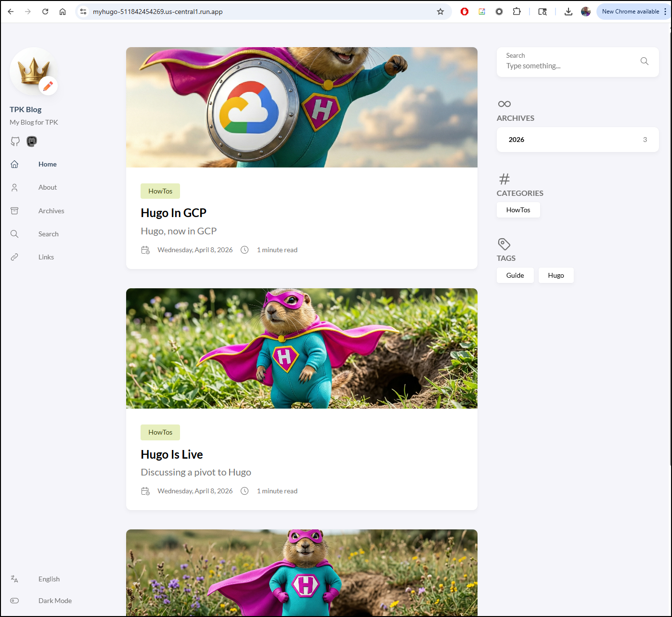This screenshot has height=617, width=672.
Task: Select the Guide tag
Action: 515,275
